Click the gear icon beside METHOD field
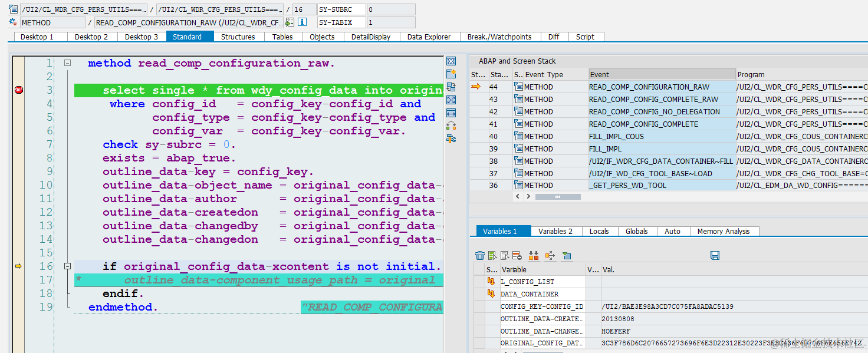The width and height of the screenshot is (868, 353). pos(13,22)
